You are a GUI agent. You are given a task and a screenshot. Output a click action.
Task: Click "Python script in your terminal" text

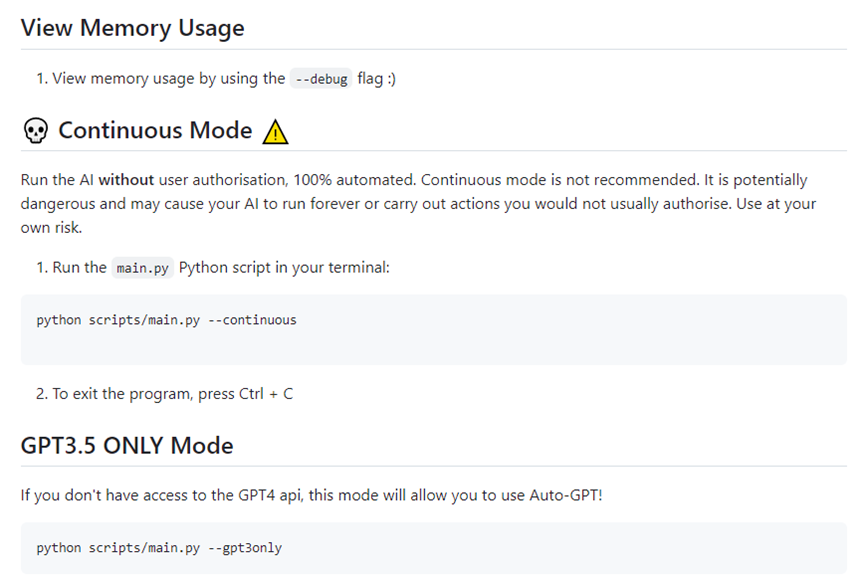[284, 268]
